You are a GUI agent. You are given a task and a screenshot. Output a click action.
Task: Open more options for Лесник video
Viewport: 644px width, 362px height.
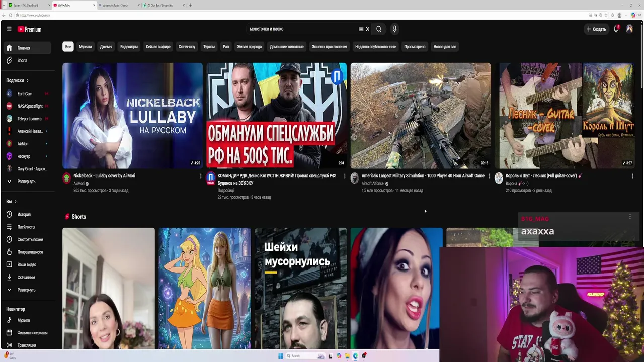pos(632,176)
